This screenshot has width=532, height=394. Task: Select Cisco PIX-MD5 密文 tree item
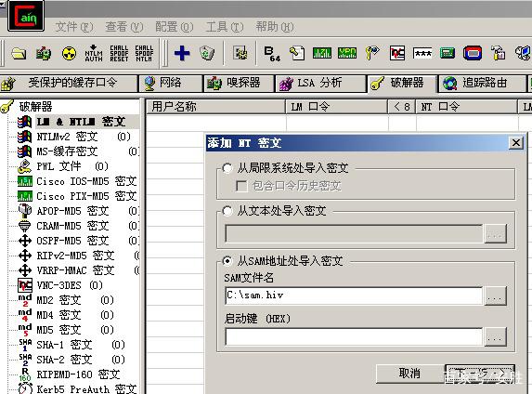click(x=87, y=196)
